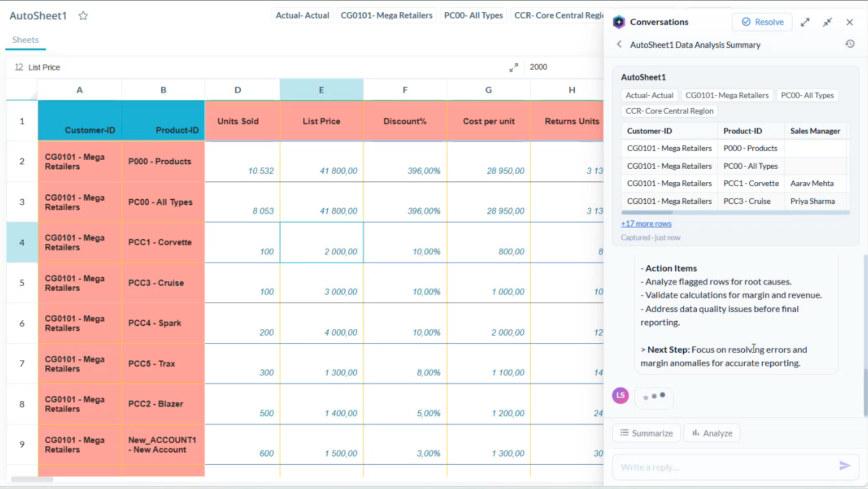Click the Conversations AI logo icon
Screen dimensions: 868x489
[x=619, y=22]
